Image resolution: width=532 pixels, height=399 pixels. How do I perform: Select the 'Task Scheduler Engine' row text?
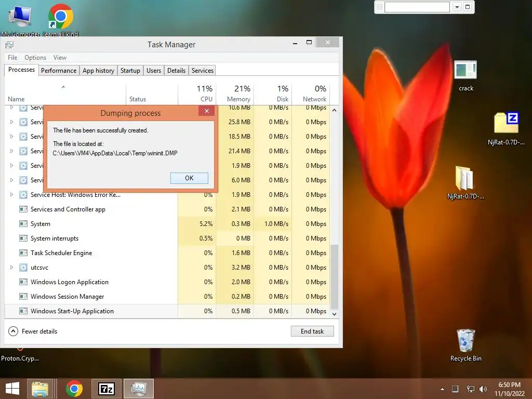pyautogui.click(x=61, y=253)
